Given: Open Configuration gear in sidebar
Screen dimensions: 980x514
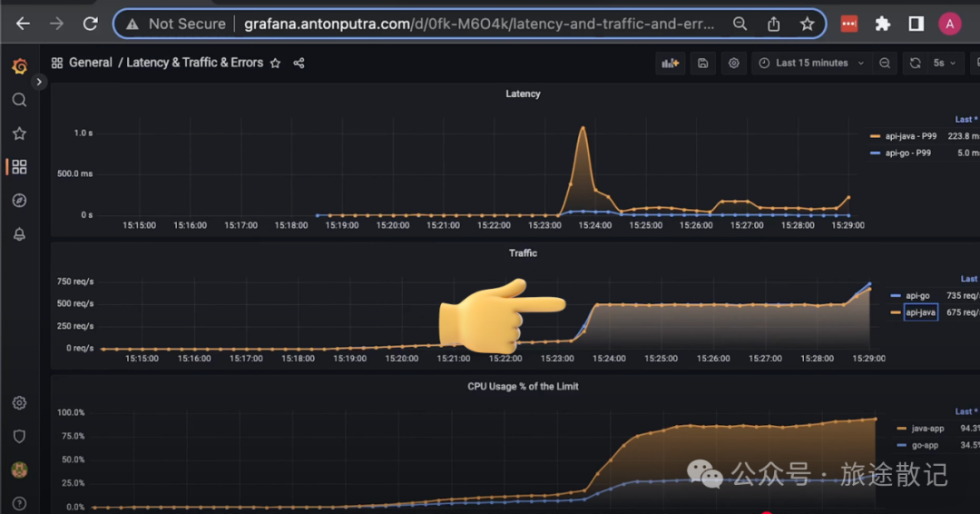Looking at the screenshot, I should pos(19,402).
